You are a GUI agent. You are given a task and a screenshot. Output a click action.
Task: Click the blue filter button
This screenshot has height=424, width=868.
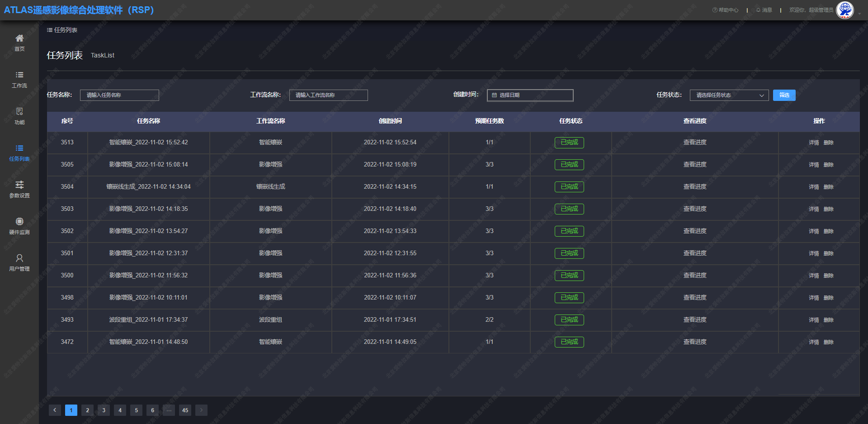(x=784, y=95)
